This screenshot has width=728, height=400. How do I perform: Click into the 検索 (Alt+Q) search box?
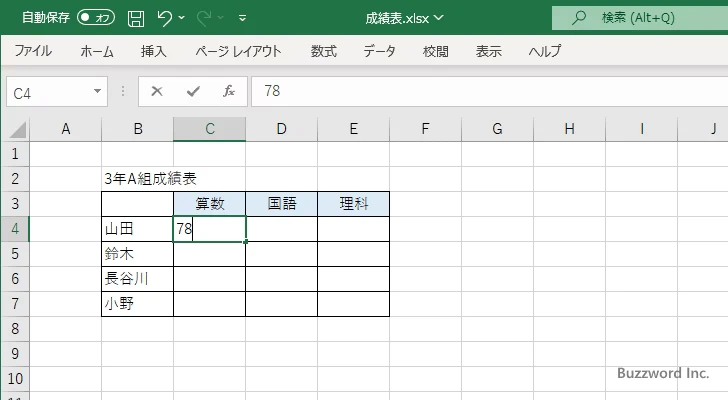(x=640, y=18)
